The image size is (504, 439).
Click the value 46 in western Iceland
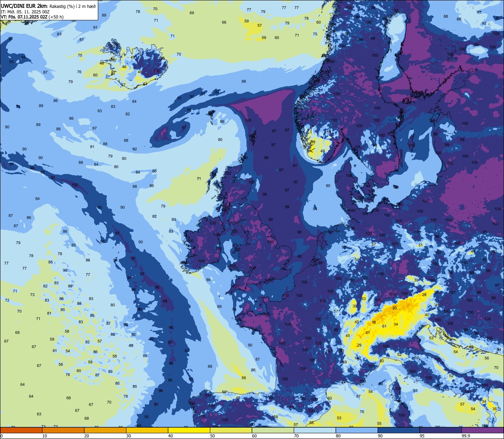(124, 67)
